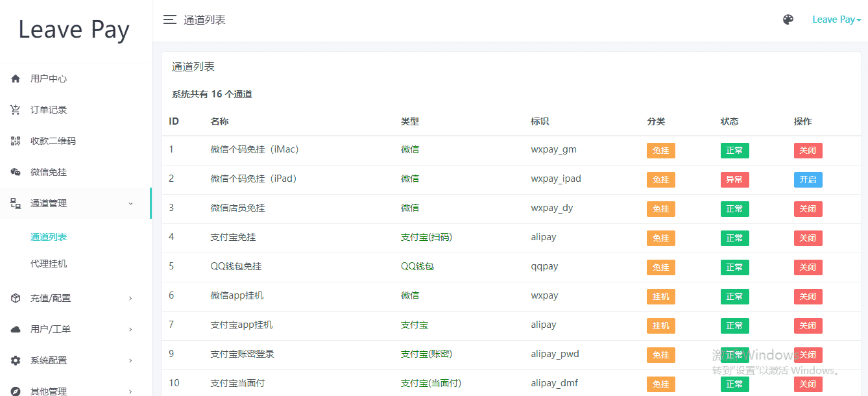Click the identifier wxpay_dy
Viewport: 868px width, 396px height.
click(552, 208)
